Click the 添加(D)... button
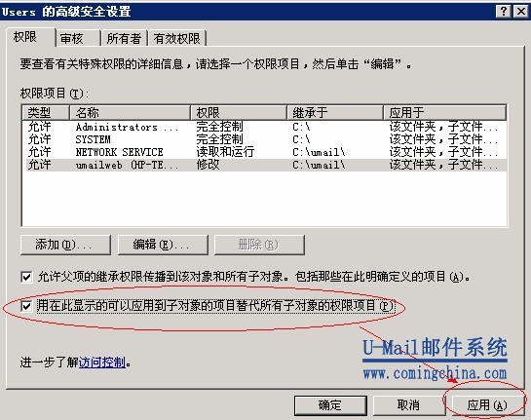Screen dimensions: 531x420 click(65, 245)
